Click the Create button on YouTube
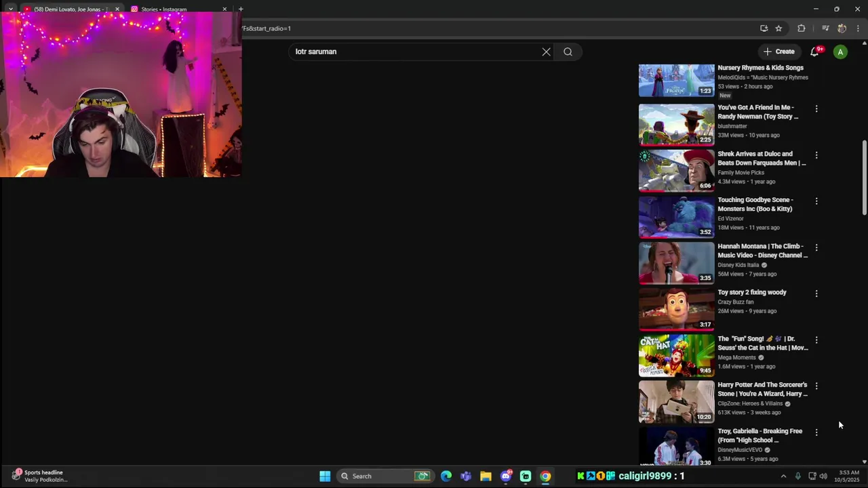868x488 pixels. pos(778,52)
